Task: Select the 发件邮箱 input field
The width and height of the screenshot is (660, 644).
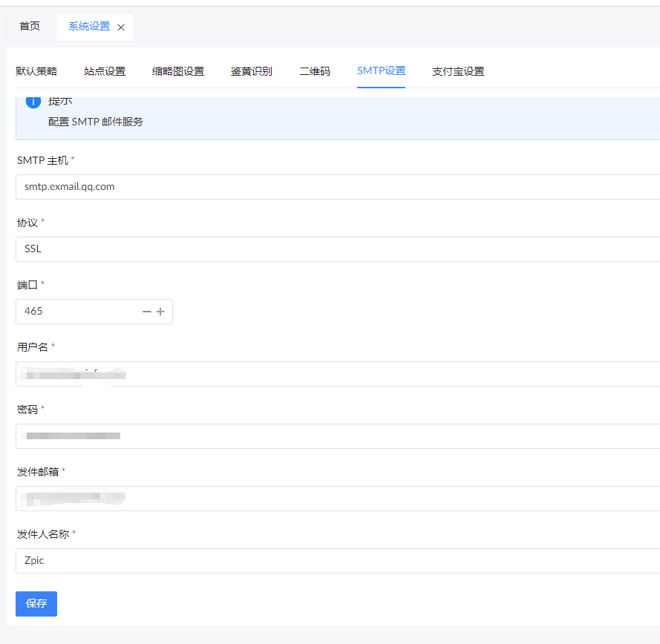Action: point(334,499)
